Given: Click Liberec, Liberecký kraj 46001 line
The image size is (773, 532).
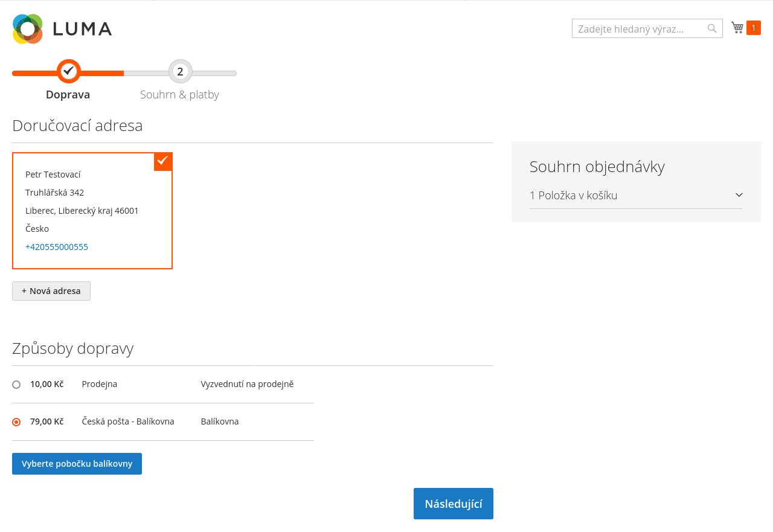Looking at the screenshot, I should pyautogui.click(x=82, y=211).
